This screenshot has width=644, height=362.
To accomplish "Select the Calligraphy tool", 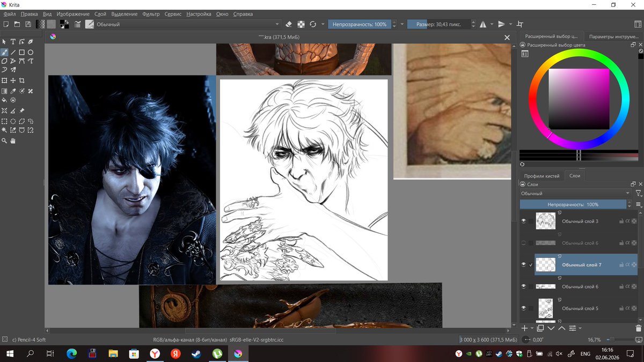I will coord(31,41).
